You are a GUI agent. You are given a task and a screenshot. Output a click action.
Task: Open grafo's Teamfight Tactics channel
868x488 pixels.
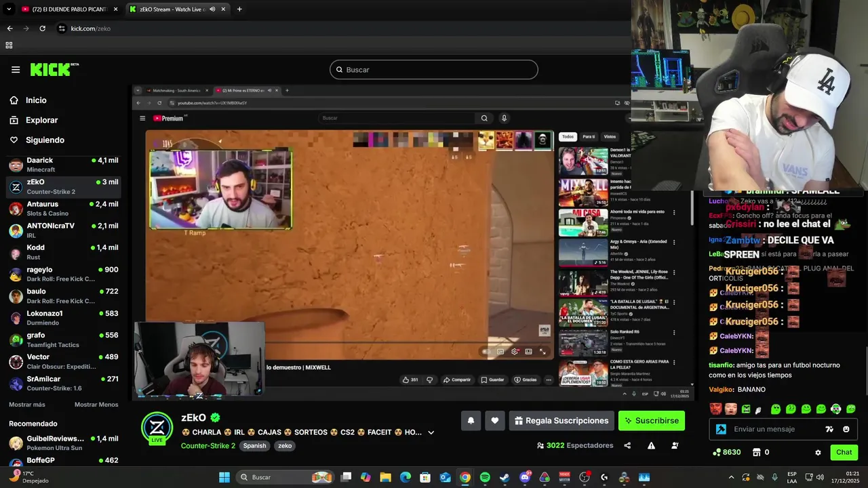click(x=63, y=340)
